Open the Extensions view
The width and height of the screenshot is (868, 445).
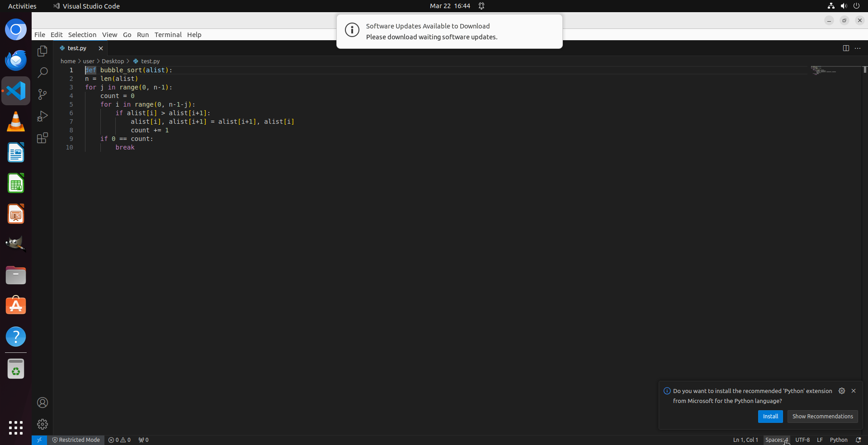42,138
